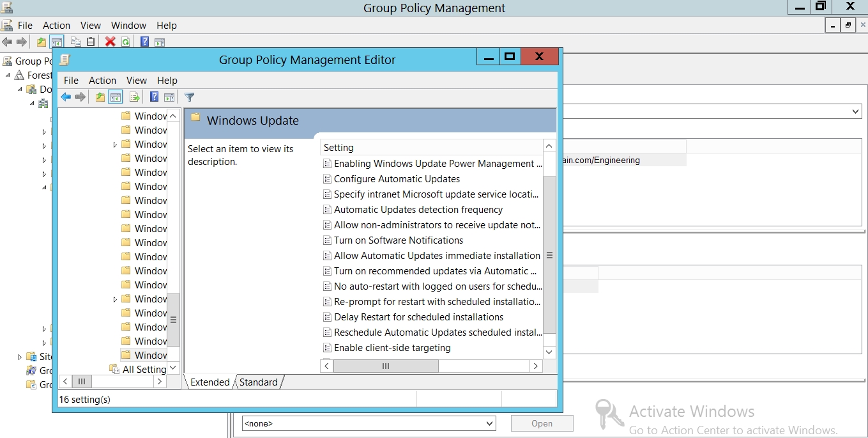Click the settings list's vertical scrollbar down arrow
The image size is (868, 438).
(x=549, y=352)
